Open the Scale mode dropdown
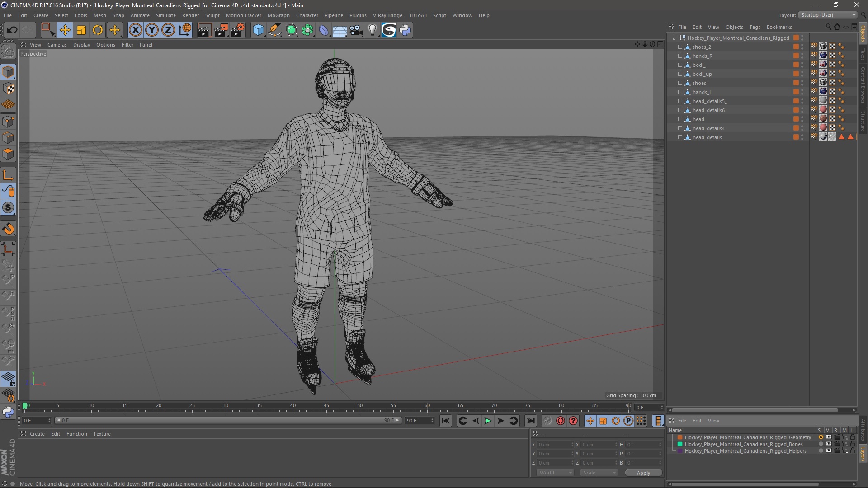Viewport: 868px width, 488px height. [599, 473]
